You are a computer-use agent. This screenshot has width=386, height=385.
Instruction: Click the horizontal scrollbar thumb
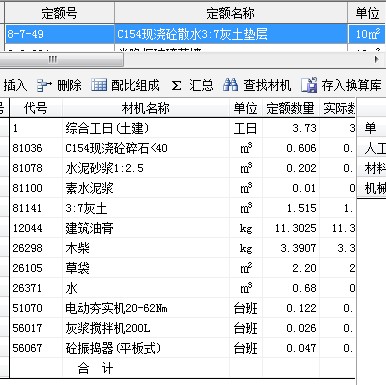tap(62, 60)
